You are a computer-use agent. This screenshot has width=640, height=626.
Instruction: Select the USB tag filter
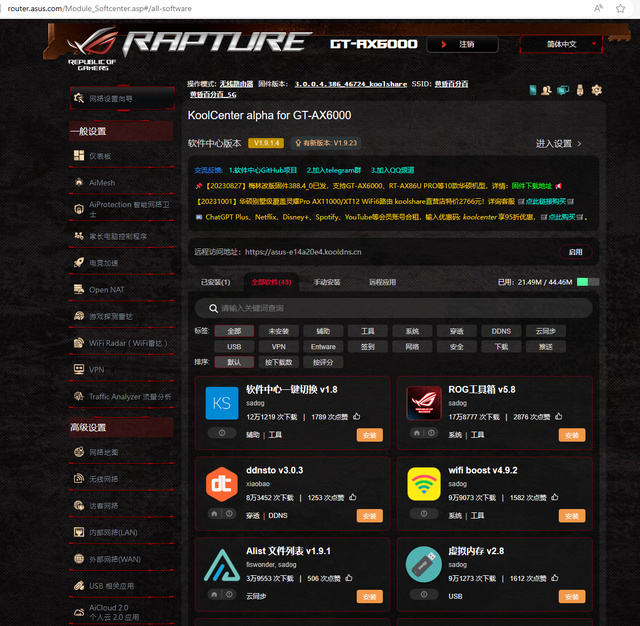(234, 346)
